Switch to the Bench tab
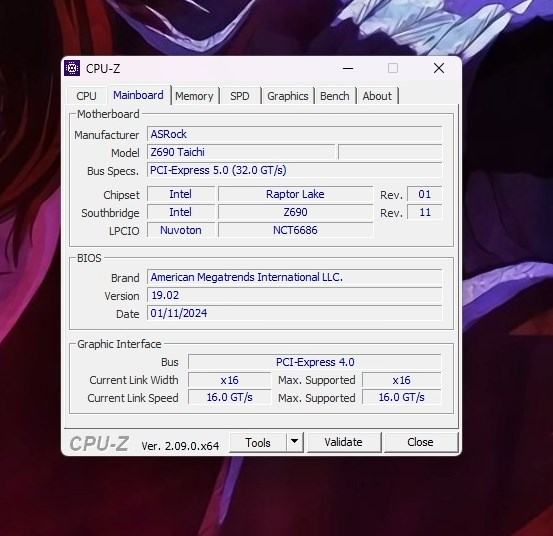Screen dimensions: 553x536 coord(335,96)
